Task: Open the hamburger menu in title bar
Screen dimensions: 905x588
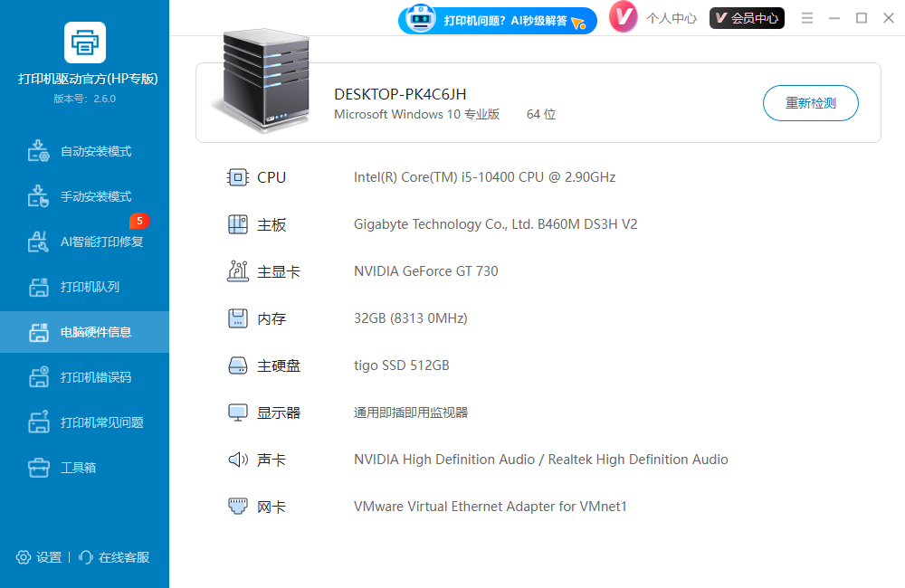Action: coord(807,18)
